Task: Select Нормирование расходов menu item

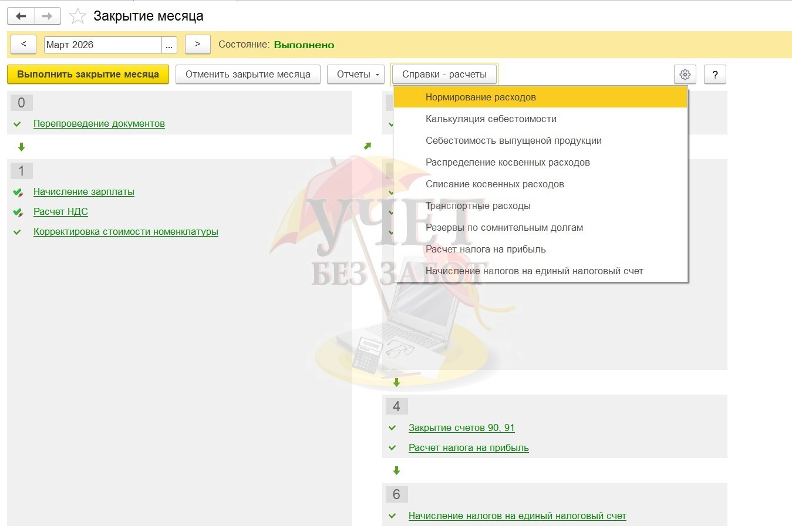Action: click(480, 97)
